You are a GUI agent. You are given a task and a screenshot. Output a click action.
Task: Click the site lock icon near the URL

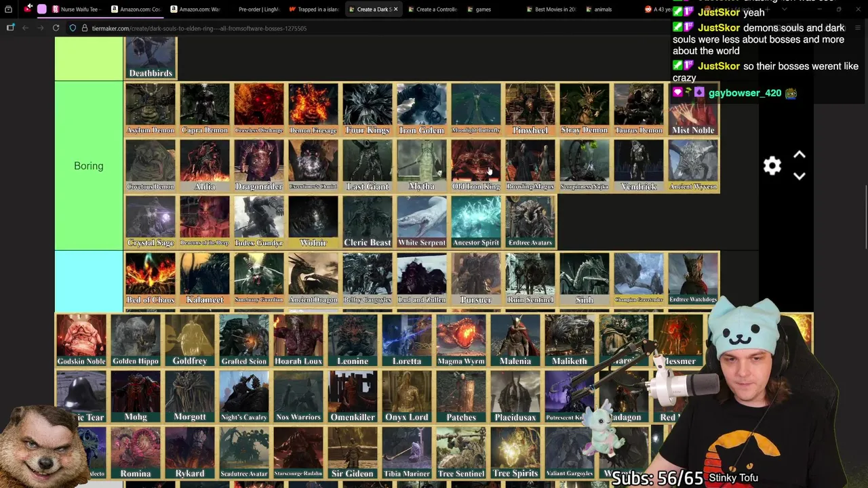coord(85,28)
